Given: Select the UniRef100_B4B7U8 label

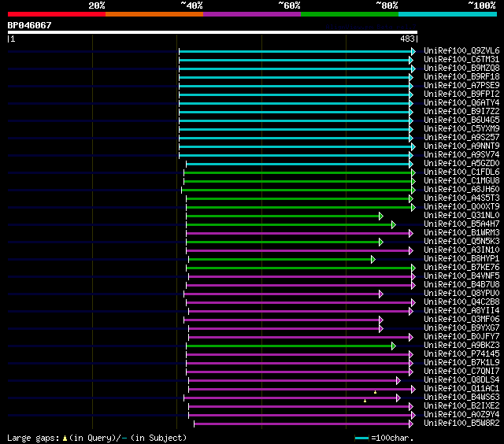Looking at the screenshot, I should tap(461, 285).
